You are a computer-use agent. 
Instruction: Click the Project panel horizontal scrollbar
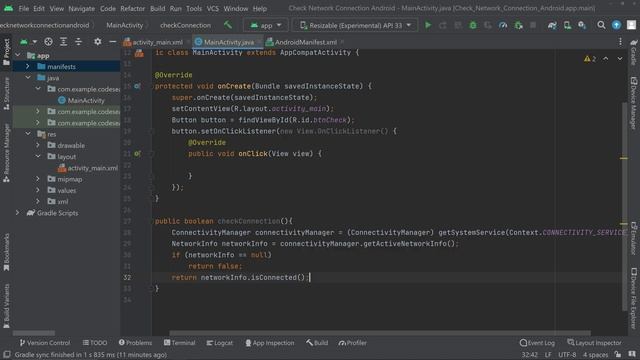[x=34, y=333]
